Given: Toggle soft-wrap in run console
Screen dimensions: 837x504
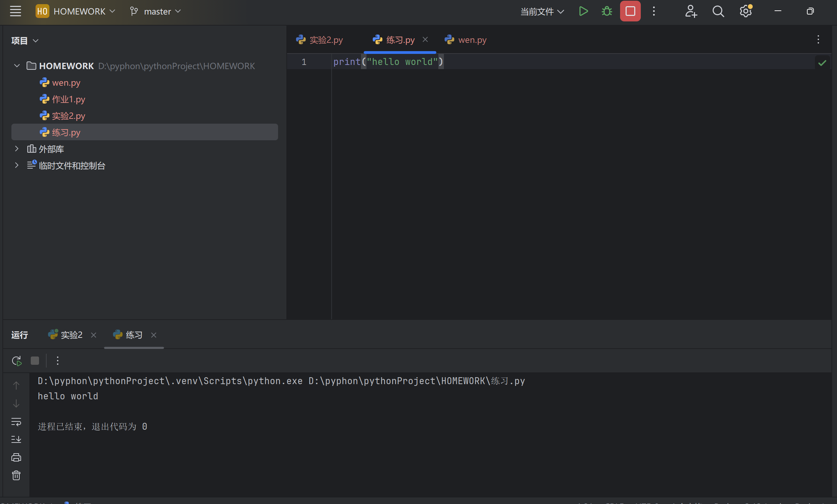Looking at the screenshot, I should pyautogui.click(x=16, y=421).
